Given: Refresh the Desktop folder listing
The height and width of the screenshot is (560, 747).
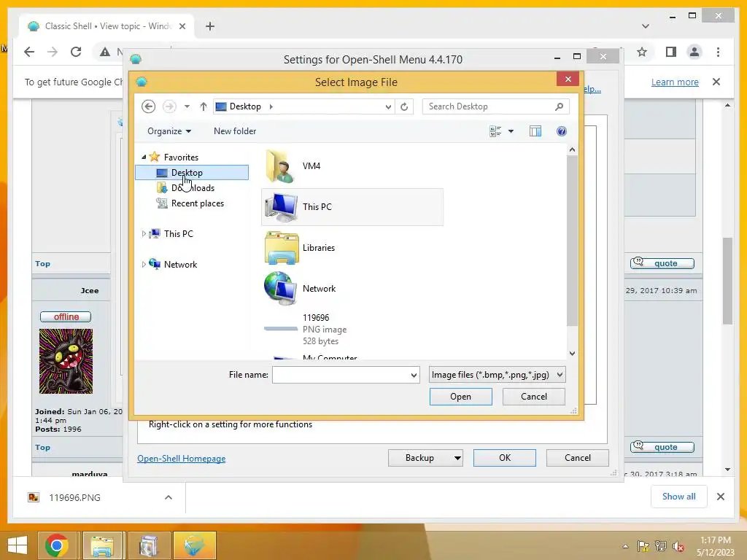Looking at the screenshot, I should (404, 106).
